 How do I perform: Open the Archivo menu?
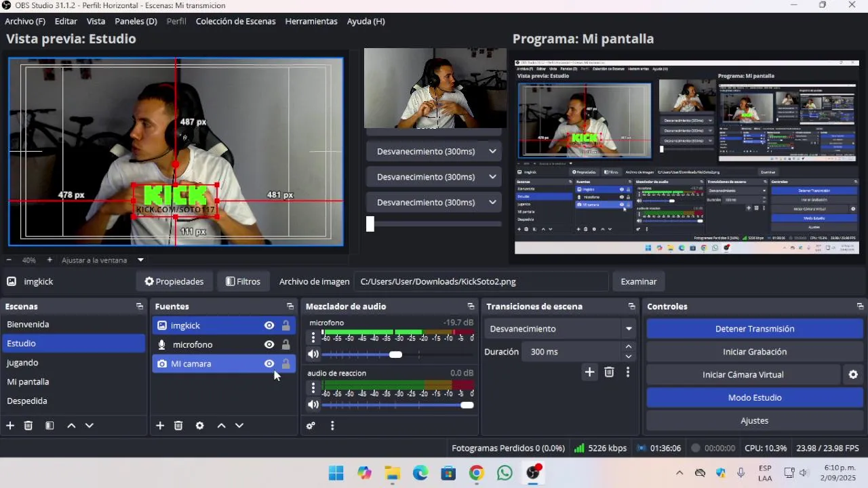(25, 21)
